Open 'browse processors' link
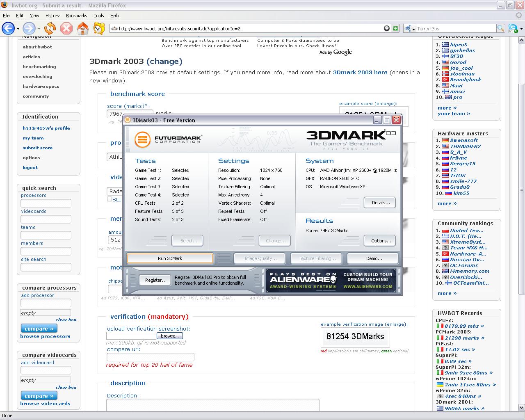The image size is (525, 420). pos(45,336)
